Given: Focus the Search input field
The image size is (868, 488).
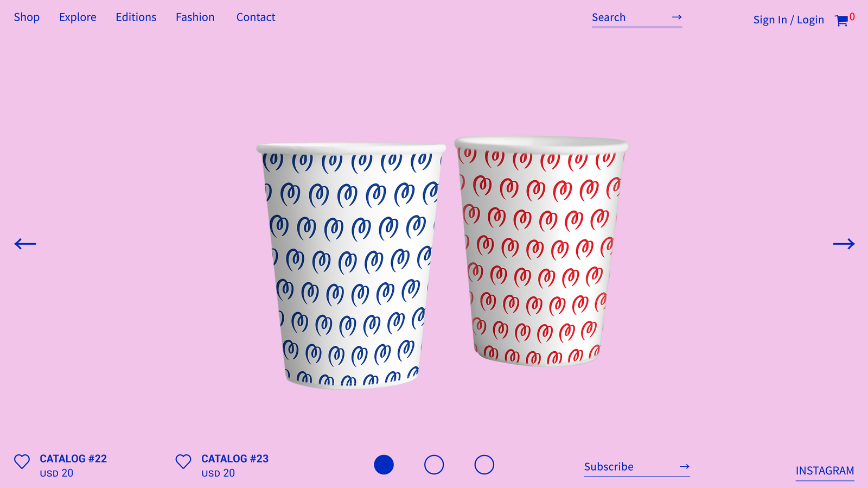Looking at the screenshot, I should [x=629, y=17].
